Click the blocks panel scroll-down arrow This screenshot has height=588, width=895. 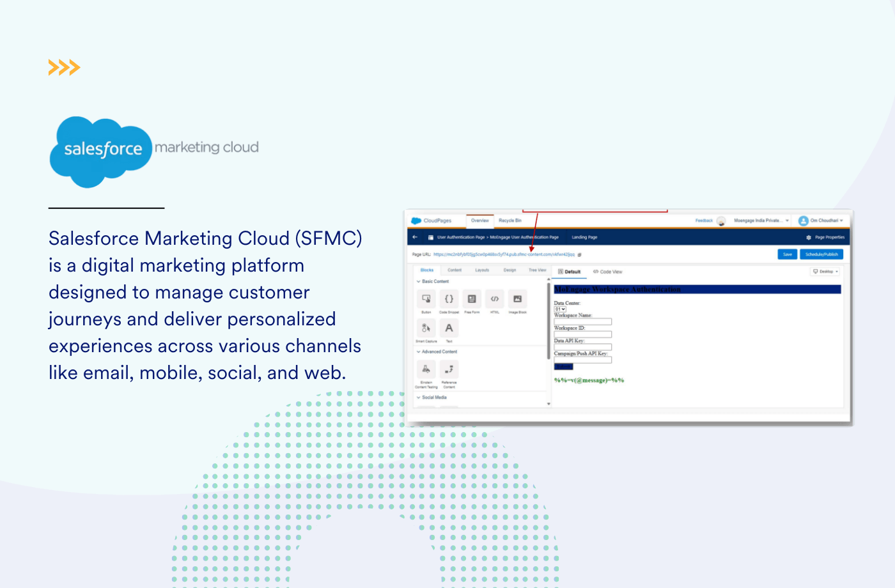point(549,404)
